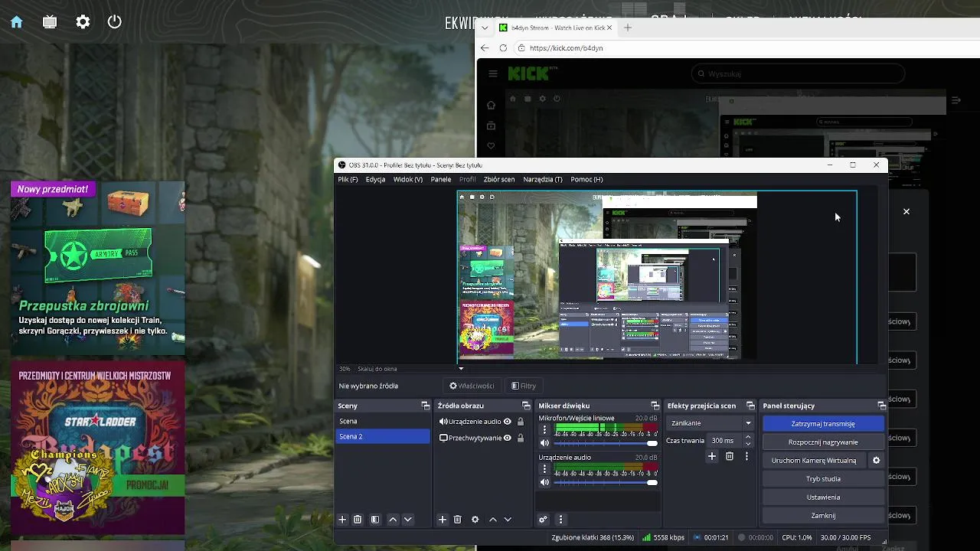
Task: Add a new scene with the plus icon
Action: (342, 520)
